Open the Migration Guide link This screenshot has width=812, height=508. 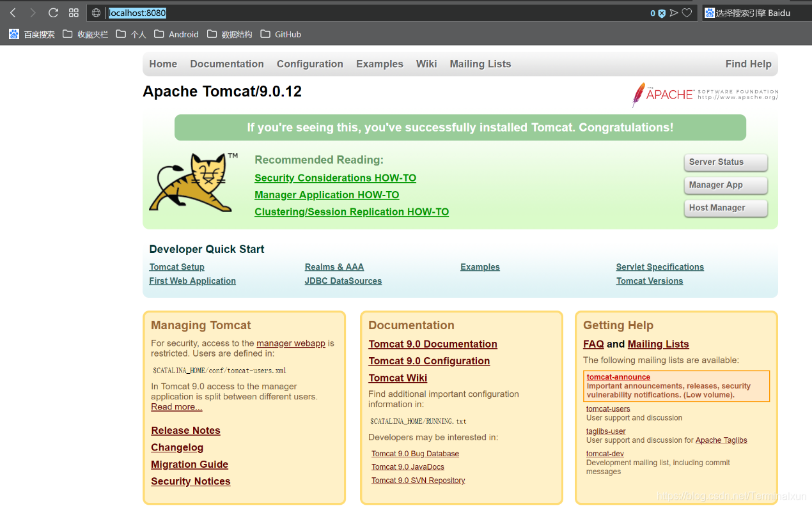[x=190, y=465]
